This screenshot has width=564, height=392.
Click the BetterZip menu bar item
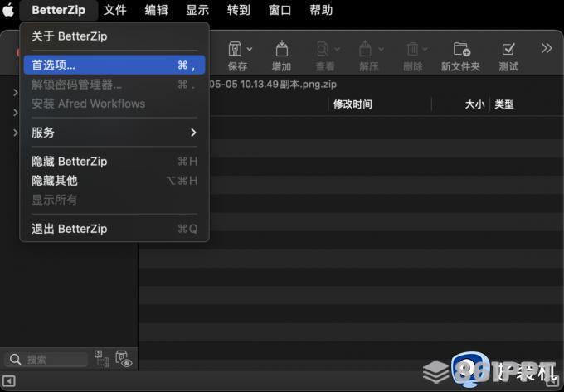pos(58,10)
